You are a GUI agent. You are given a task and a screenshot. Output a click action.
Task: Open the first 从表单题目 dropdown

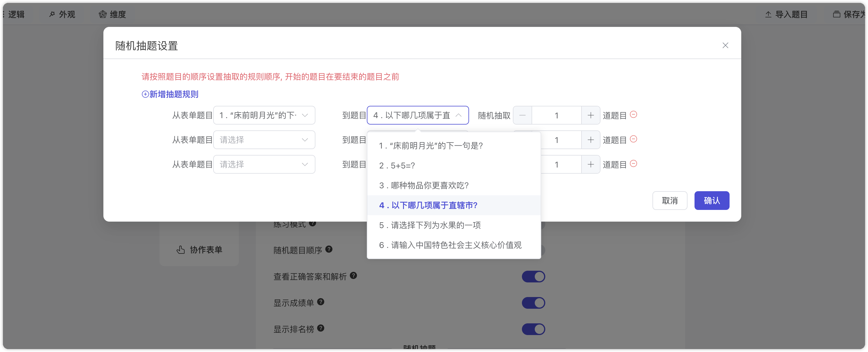(x=264, y=115)
